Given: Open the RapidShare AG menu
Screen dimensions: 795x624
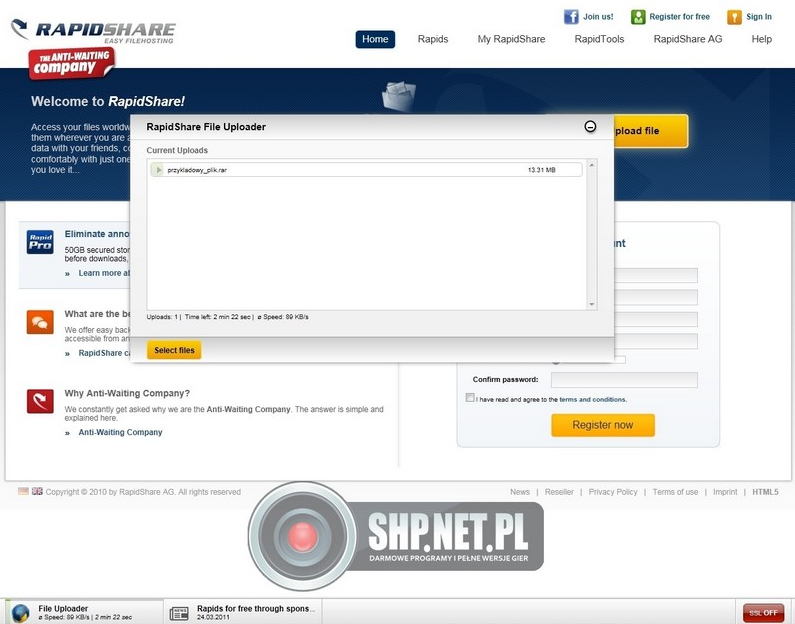Looking at the screenshot, I should [688, 39].
